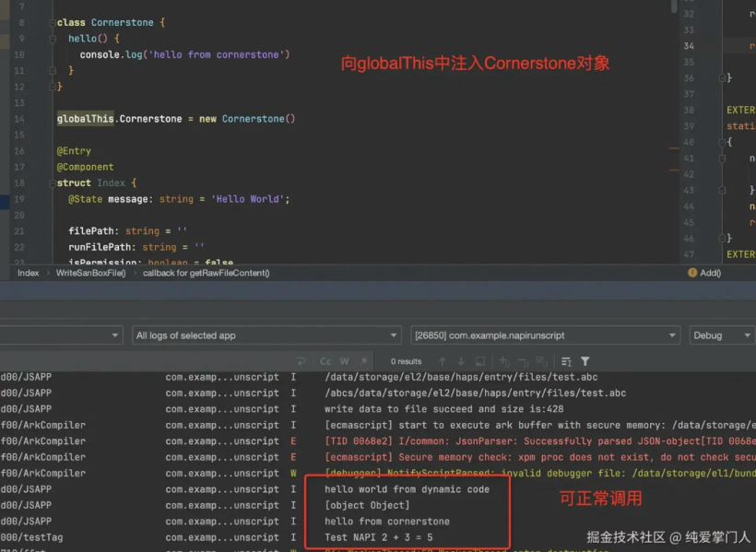Open the 'All logs of selected app' dropdown
756x552 pixels.
click(266, 335)
